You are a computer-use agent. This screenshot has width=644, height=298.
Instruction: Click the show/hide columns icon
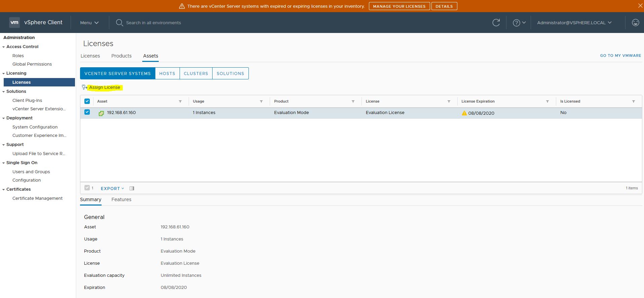(132, 188)
